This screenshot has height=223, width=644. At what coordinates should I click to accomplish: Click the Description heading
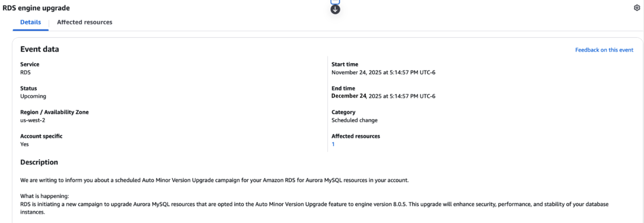click(x=39, y=162)
